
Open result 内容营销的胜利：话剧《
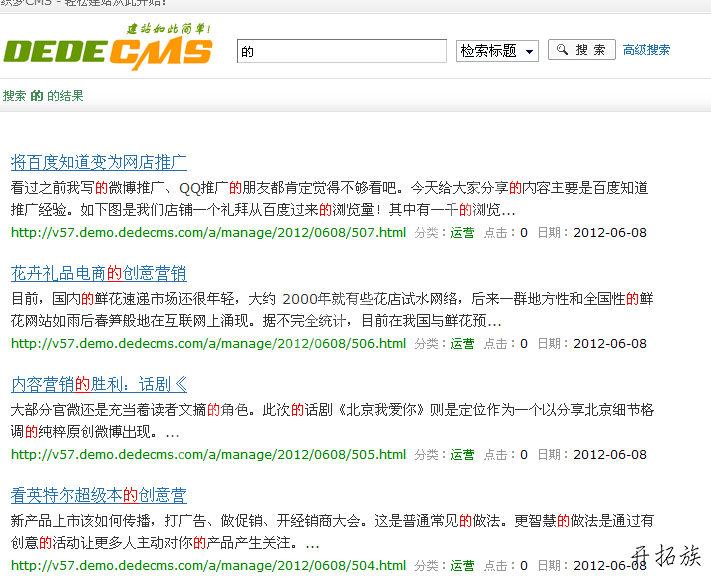point(99,385)
